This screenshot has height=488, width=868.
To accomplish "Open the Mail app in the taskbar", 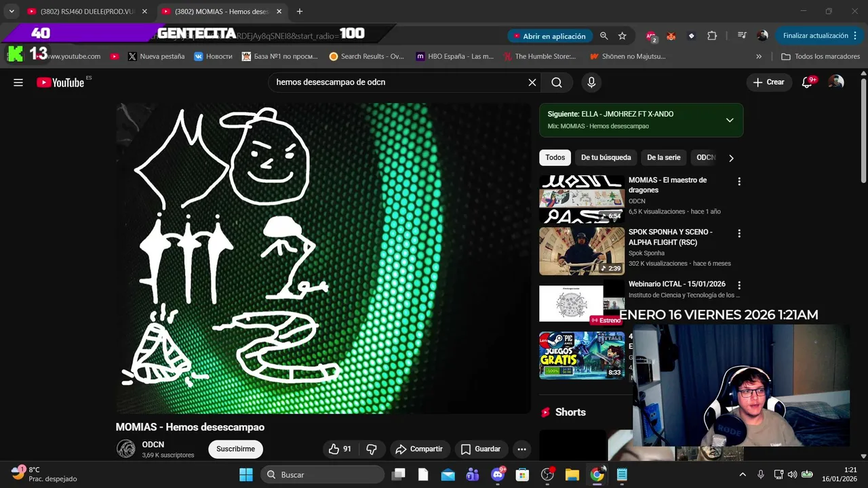I will pyautogui.click(x=448, y=474).
